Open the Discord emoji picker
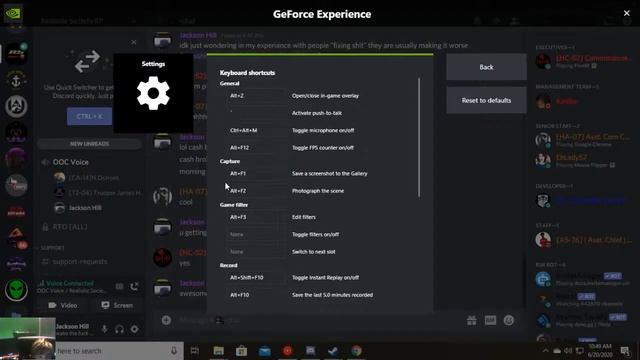Screen dimensions: 640x360 [x=509, y=320]
